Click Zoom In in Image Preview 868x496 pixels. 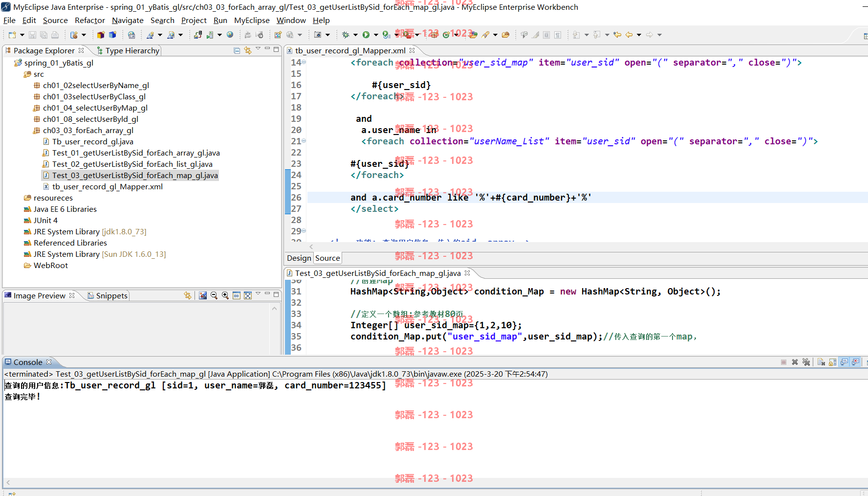pos(225,295)
